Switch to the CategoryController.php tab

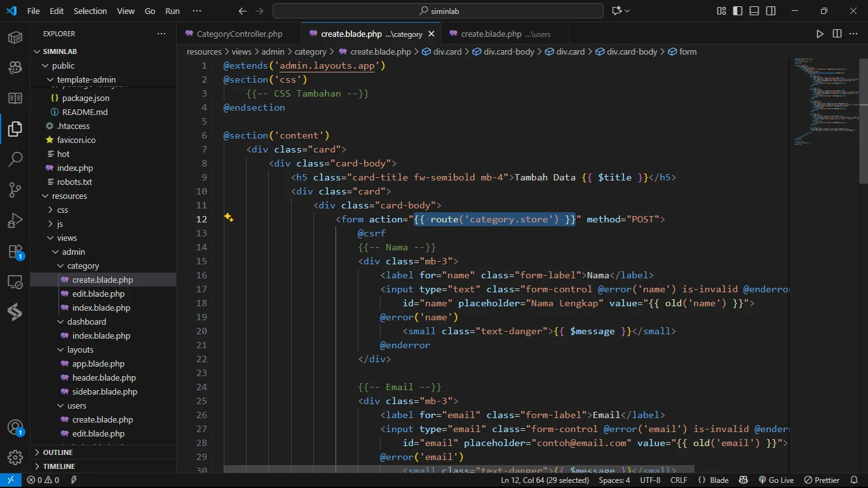(239, 34)
